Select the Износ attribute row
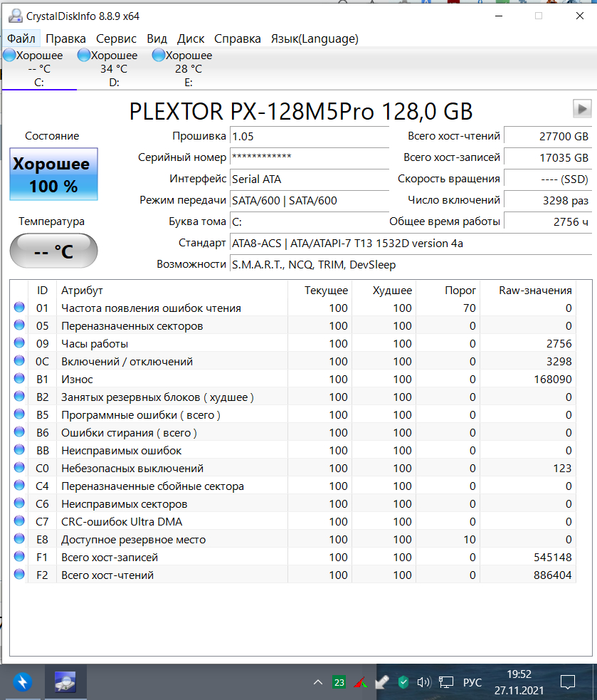The height and width of the screenshot is (700, 597). 293,379
